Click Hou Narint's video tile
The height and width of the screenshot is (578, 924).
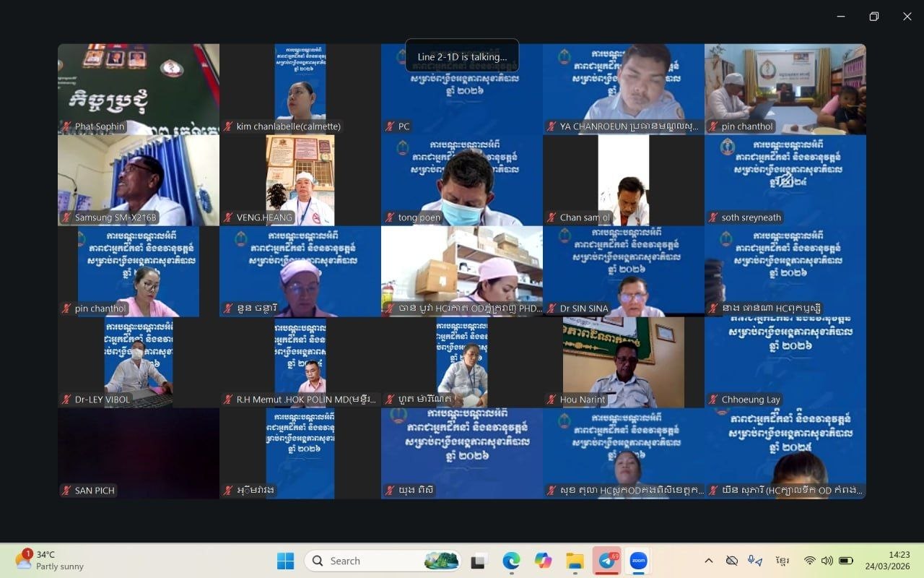624,361
